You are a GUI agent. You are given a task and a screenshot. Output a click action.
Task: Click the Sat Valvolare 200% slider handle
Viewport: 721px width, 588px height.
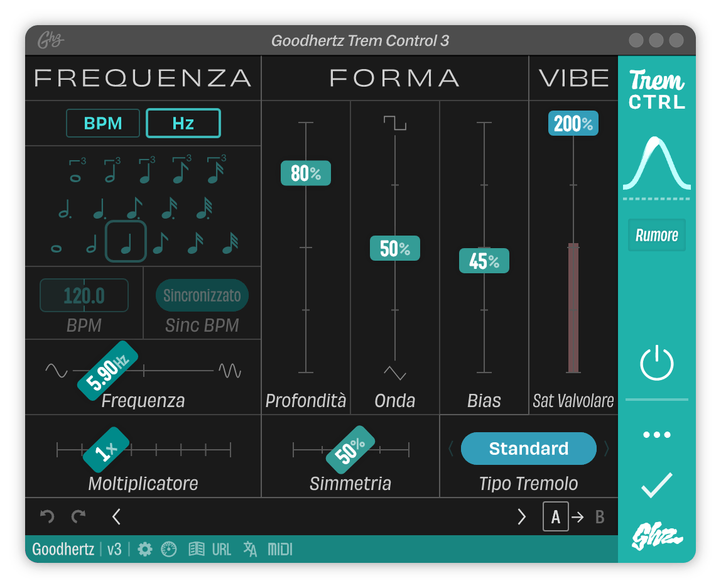(x=573, y=123)
